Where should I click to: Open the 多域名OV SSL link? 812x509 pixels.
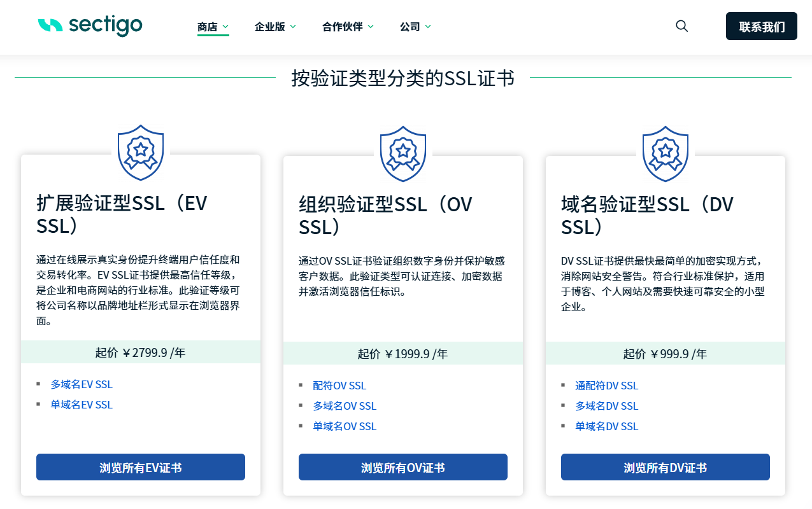(x=345, y=406)
